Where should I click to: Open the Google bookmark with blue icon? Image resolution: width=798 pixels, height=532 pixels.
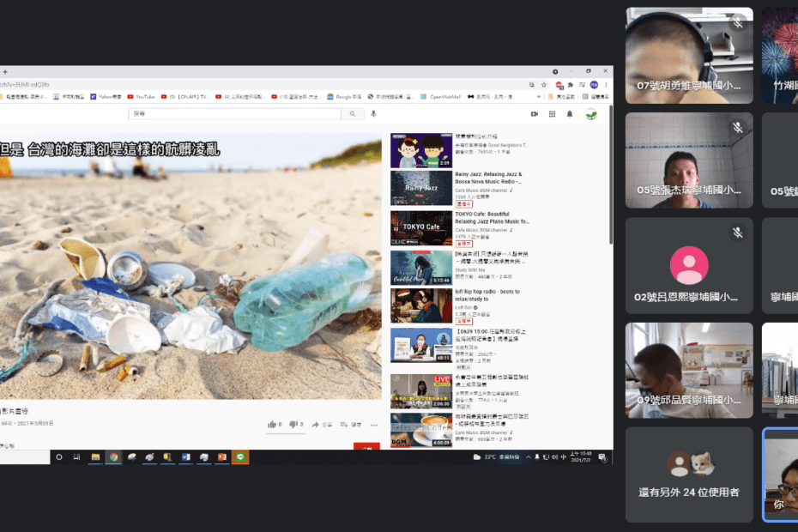click(344, 97)
